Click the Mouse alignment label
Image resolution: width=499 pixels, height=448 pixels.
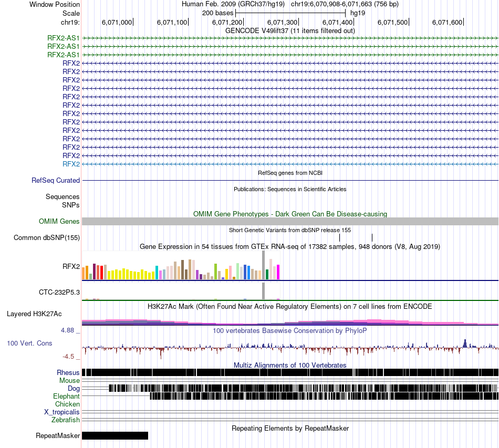coord(69,381)
